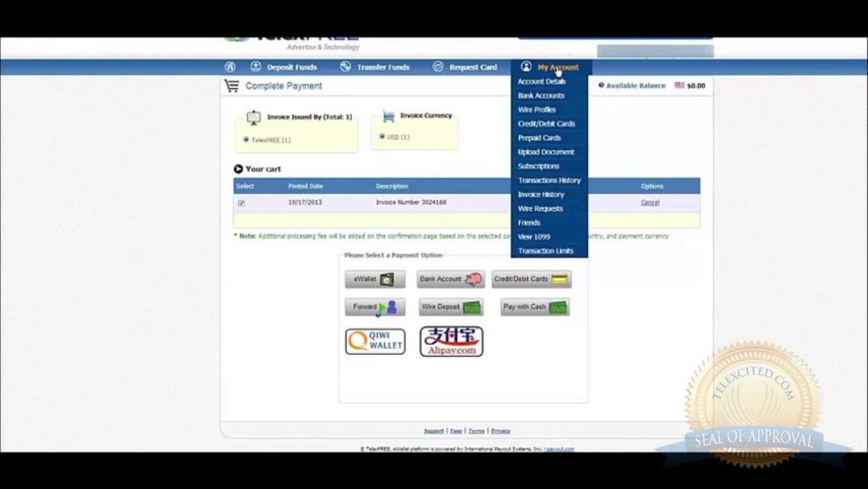
Task: Click the Transfer Funds circle icon
Action: pos(345,67)
